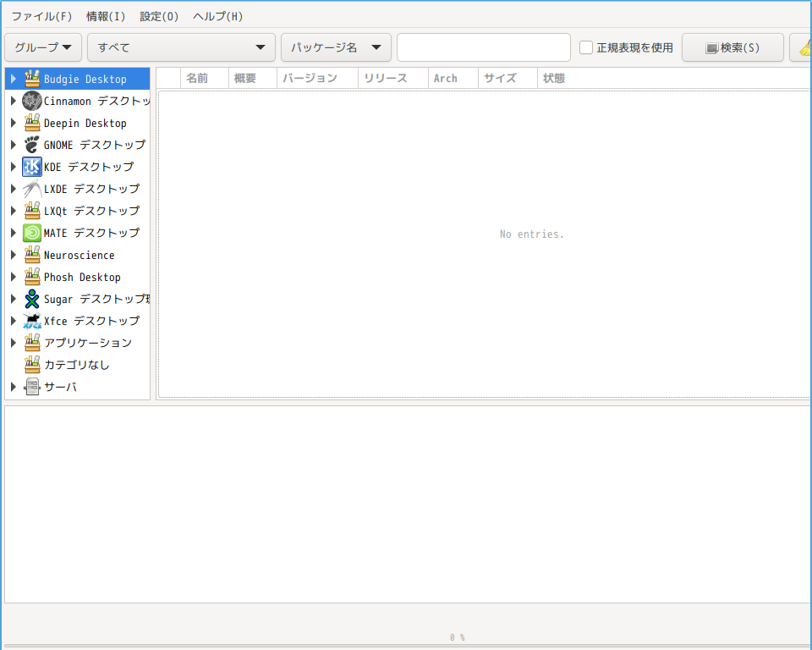
Task: Open the パッケージ名 search-field dropdown
Action: click(336, 47)
